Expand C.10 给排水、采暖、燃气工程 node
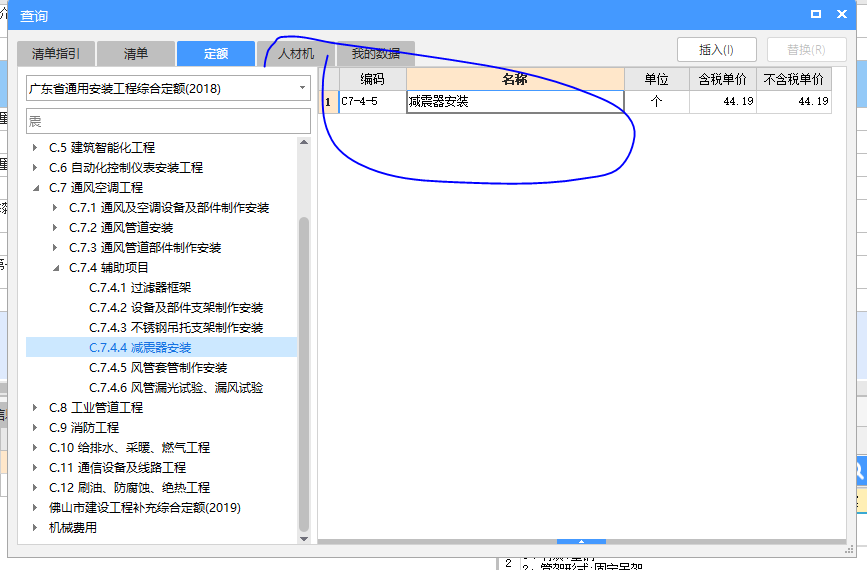Viewport: 867px width, 570px height. 35,448
